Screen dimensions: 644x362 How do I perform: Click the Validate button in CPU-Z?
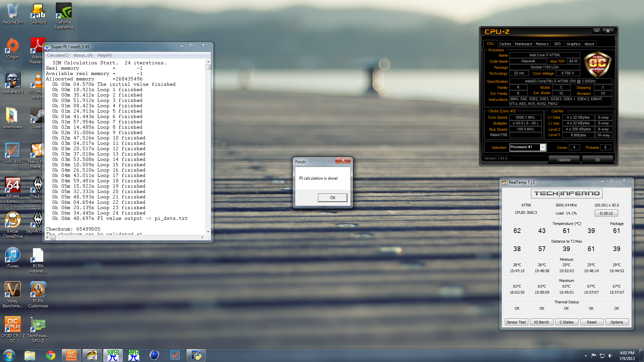coord(564,160)
